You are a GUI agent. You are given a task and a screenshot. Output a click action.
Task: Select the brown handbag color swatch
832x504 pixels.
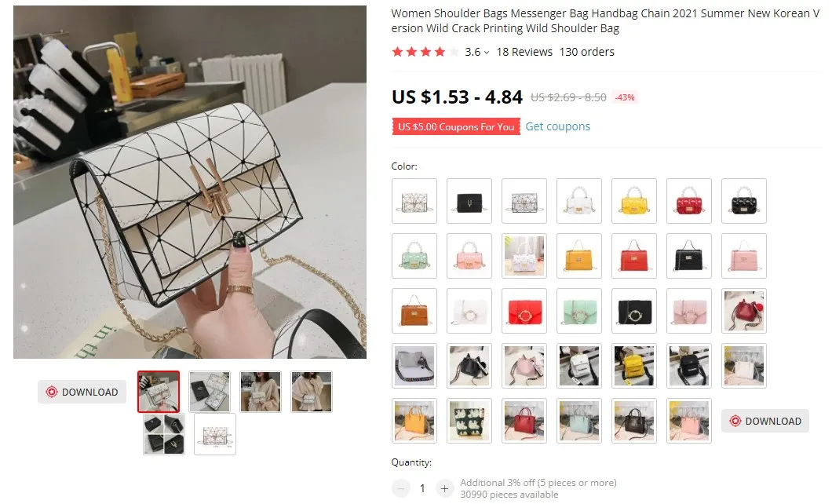(414, 311)
